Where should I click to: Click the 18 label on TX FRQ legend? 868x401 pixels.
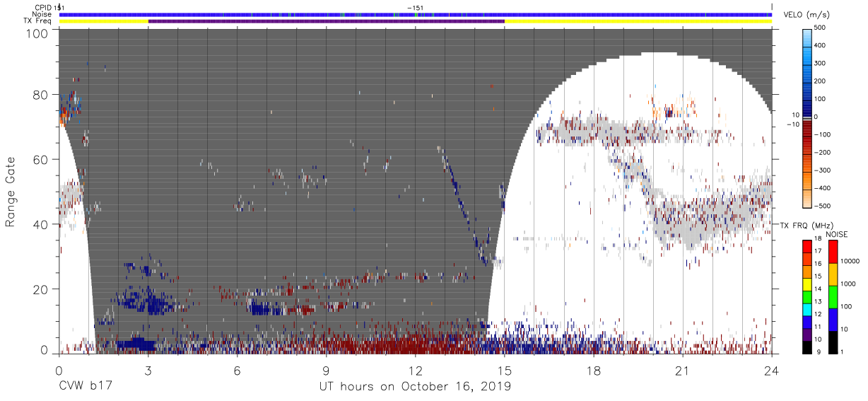click(819, 239)
